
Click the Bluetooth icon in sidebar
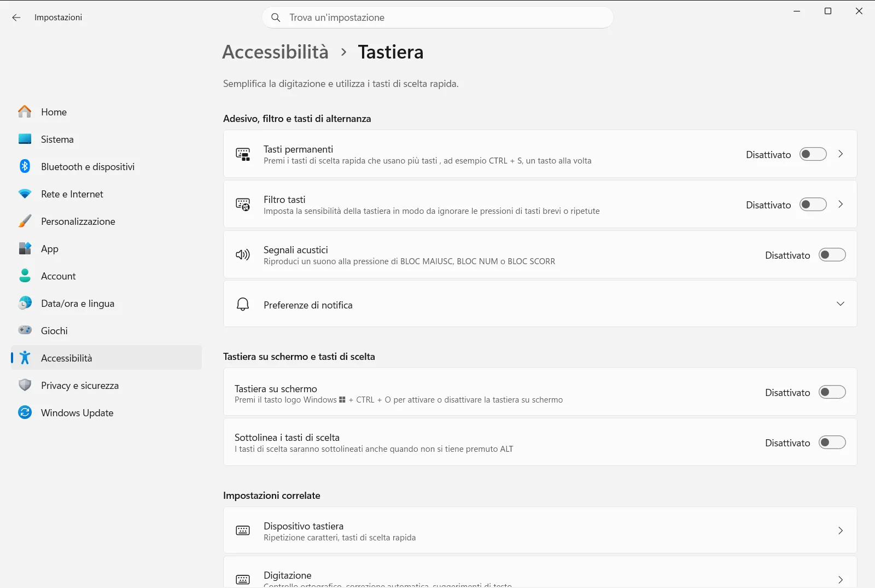coord(25,166)
